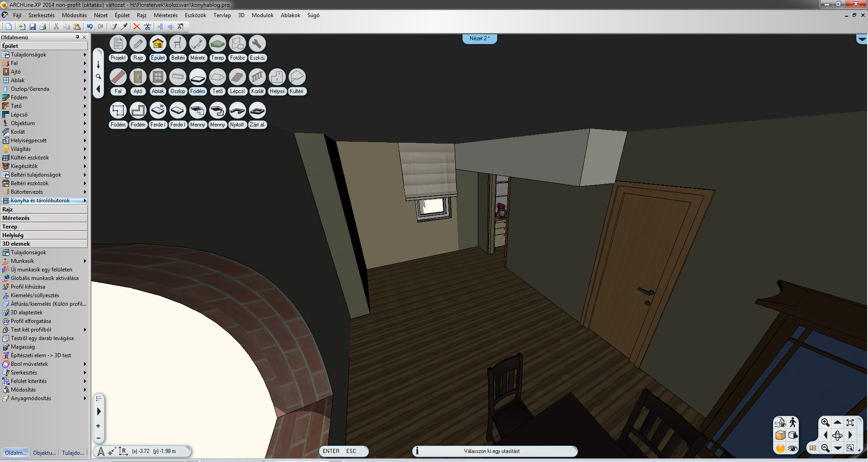868x462 pixels.
Task: Toggle the orange sphere rendering mode
Action: 780,448
